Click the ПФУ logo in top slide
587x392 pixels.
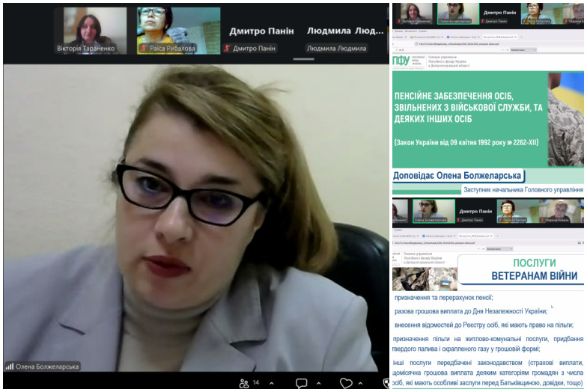click(401, 61)
